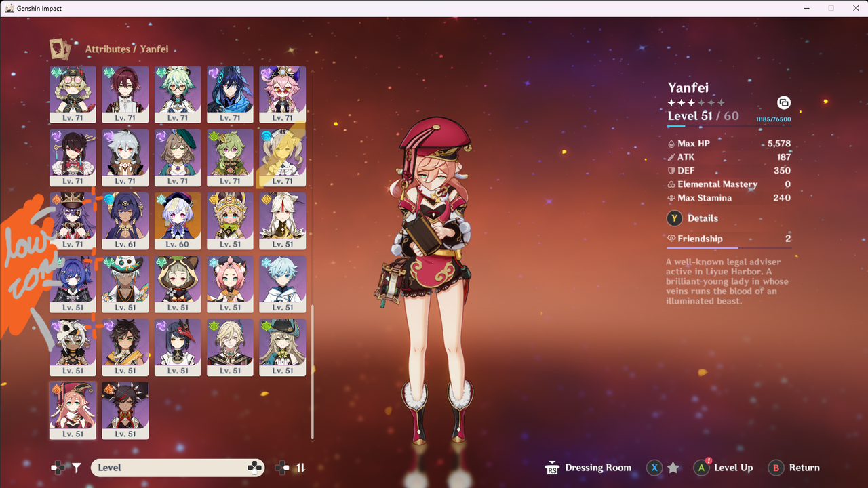The image size is (868, 488).
Task: Open the character filter funnel icon
Action: [x=77, y=468]
